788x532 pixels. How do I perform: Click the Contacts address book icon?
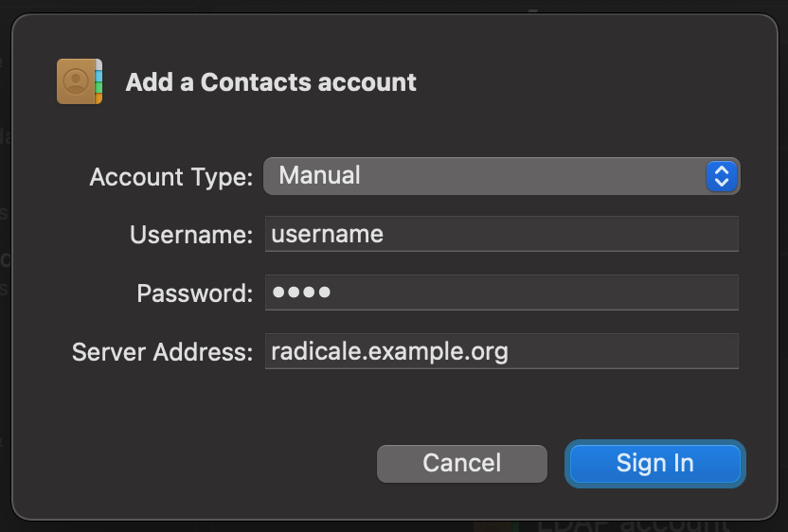point(80,81)
